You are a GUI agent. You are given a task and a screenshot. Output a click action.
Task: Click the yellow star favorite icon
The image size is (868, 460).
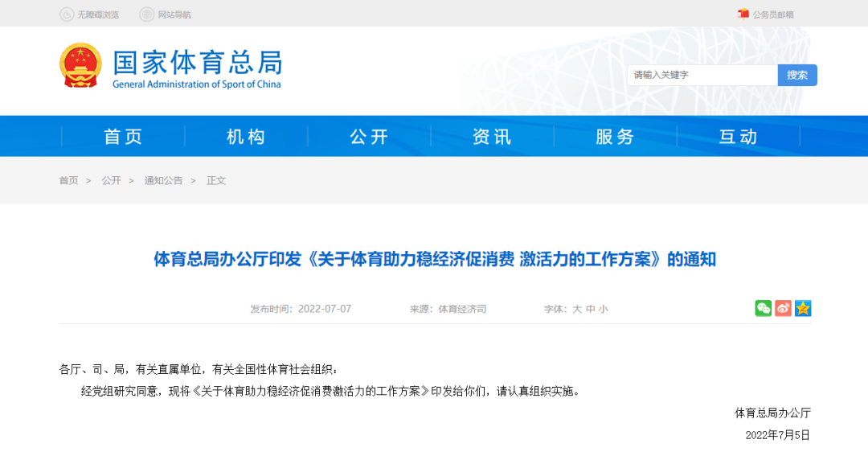tap(803, 308)
